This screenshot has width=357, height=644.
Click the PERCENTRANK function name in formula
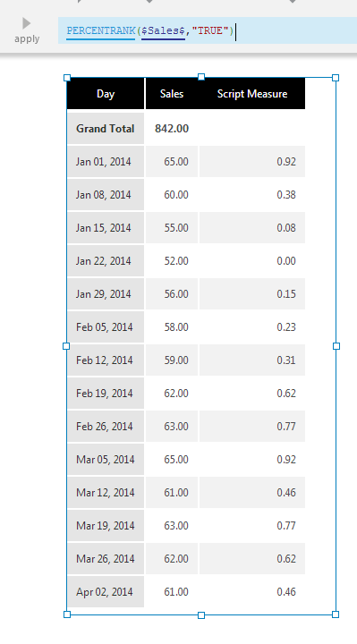coord(100,30)
